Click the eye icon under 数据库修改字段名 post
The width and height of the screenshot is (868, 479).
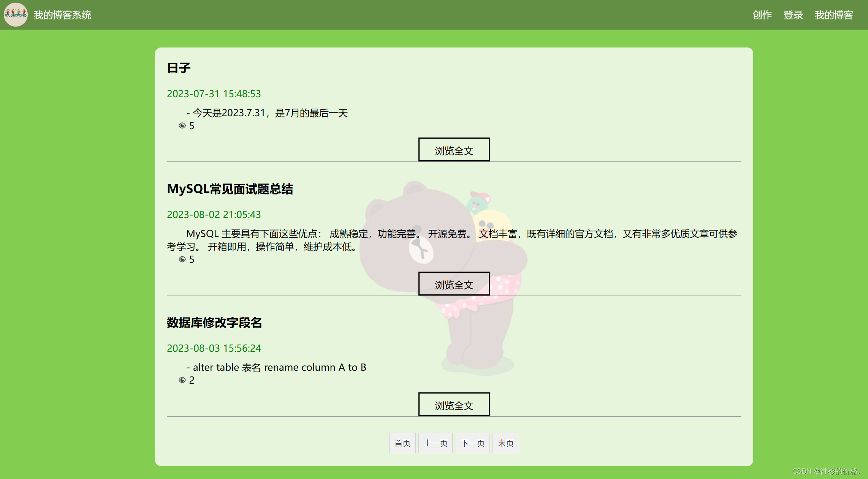point(182,380)
